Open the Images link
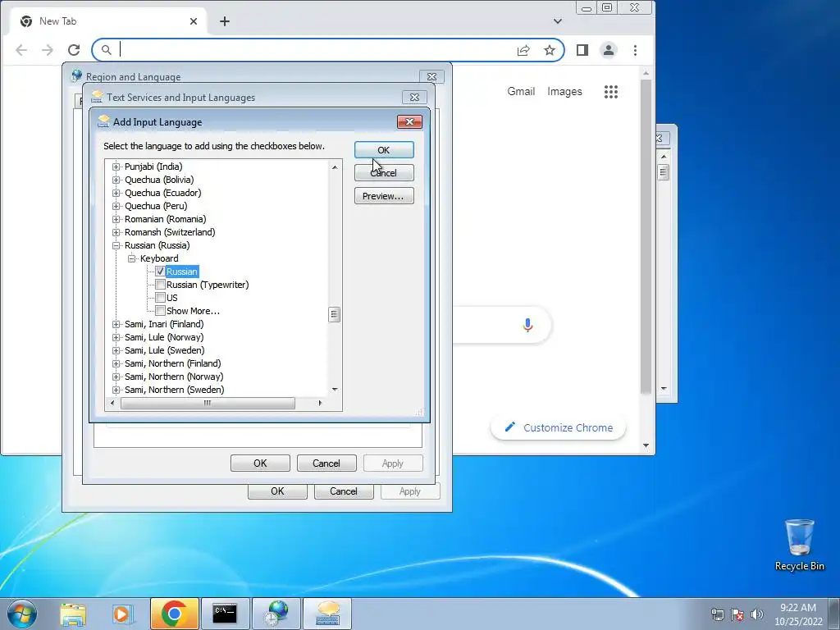Viewport: 840px width, 630px height. click(x=564, y=92)
